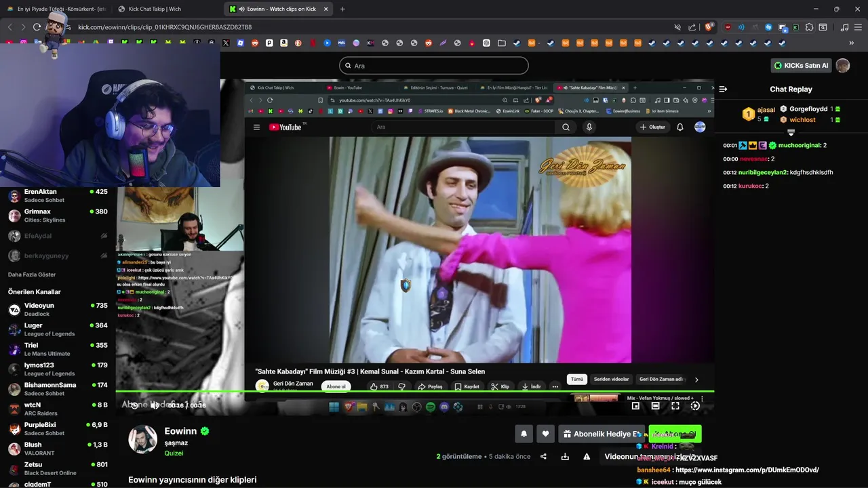Open Triel Le Mans Ultimate channel
This screenshot has width=868, height=488.
tap(58, 349)
